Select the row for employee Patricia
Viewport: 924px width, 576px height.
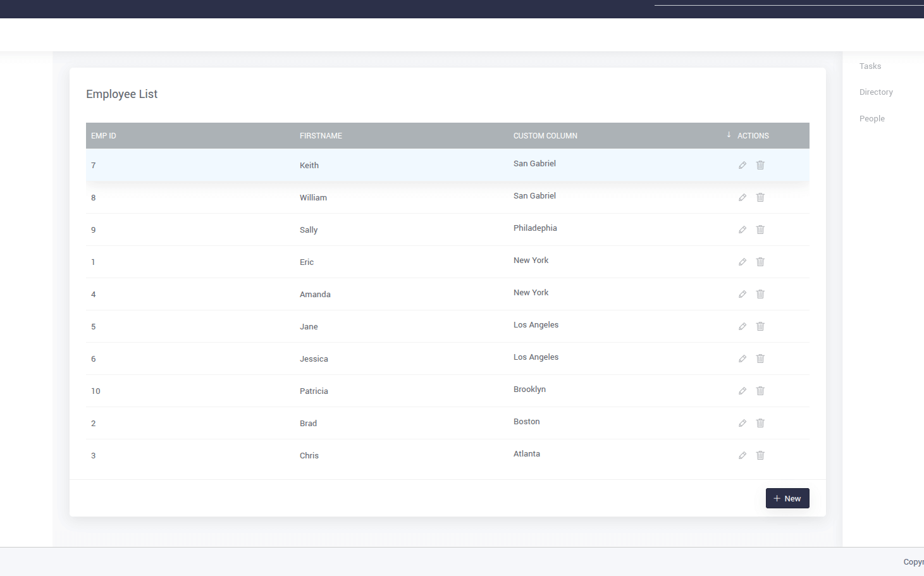click(314, 391)
